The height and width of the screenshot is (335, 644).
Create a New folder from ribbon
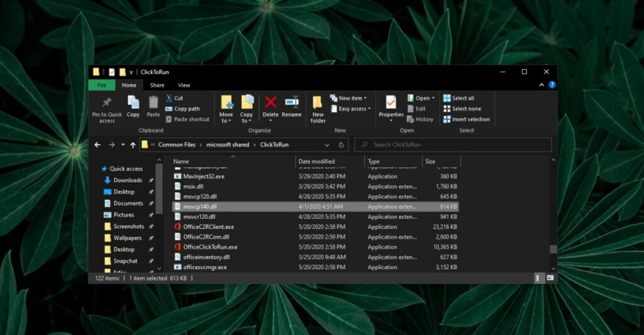pos(318,103)
